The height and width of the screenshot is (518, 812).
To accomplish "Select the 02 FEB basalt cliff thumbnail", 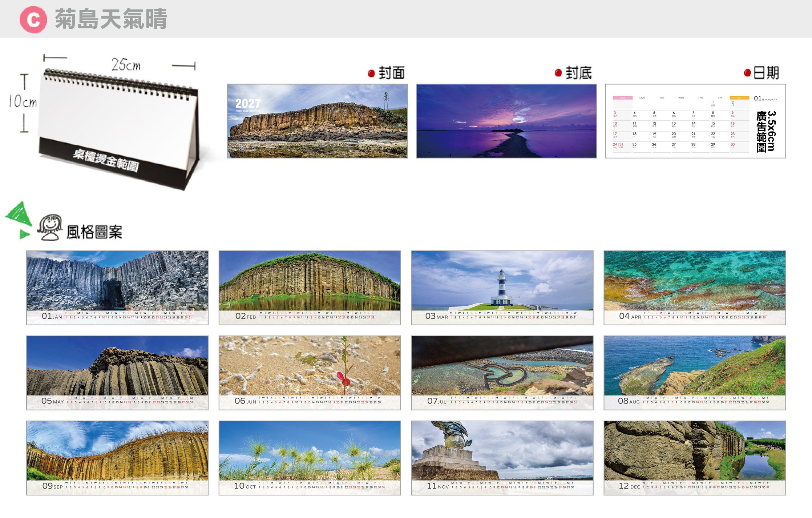I will [310, 288].
